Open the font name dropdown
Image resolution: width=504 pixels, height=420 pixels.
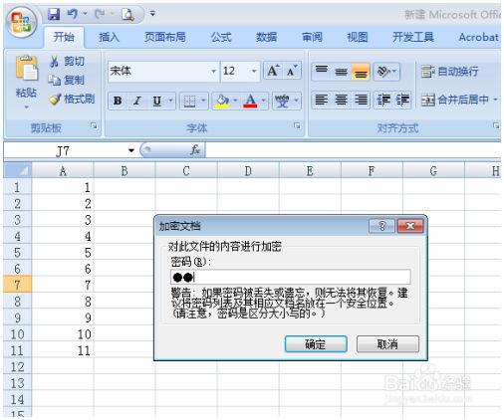[213, 71]
